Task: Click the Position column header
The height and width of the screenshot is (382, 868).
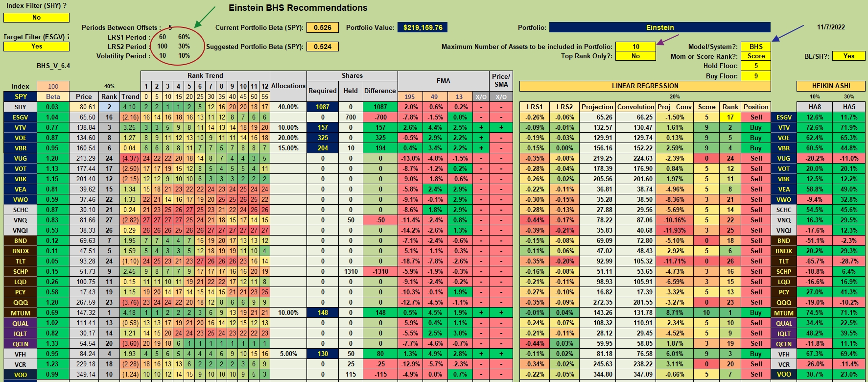Action: [x=756, y=107]
